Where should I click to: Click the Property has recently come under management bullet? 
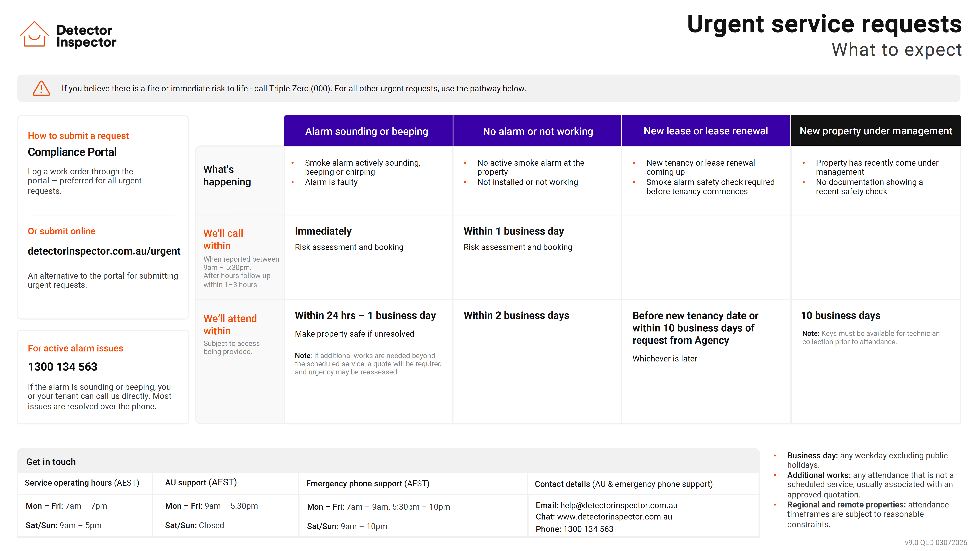(877, 167)
